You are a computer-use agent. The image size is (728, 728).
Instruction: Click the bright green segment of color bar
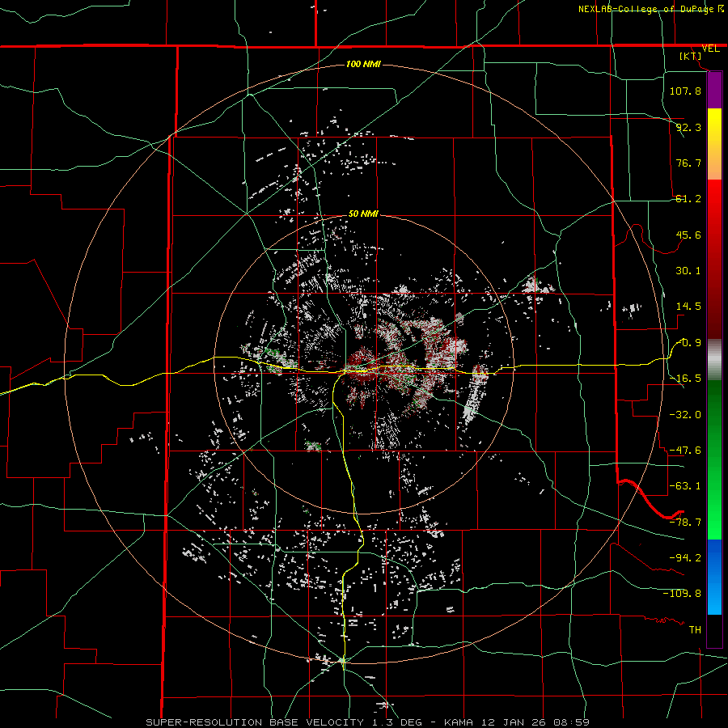(714, 459)
